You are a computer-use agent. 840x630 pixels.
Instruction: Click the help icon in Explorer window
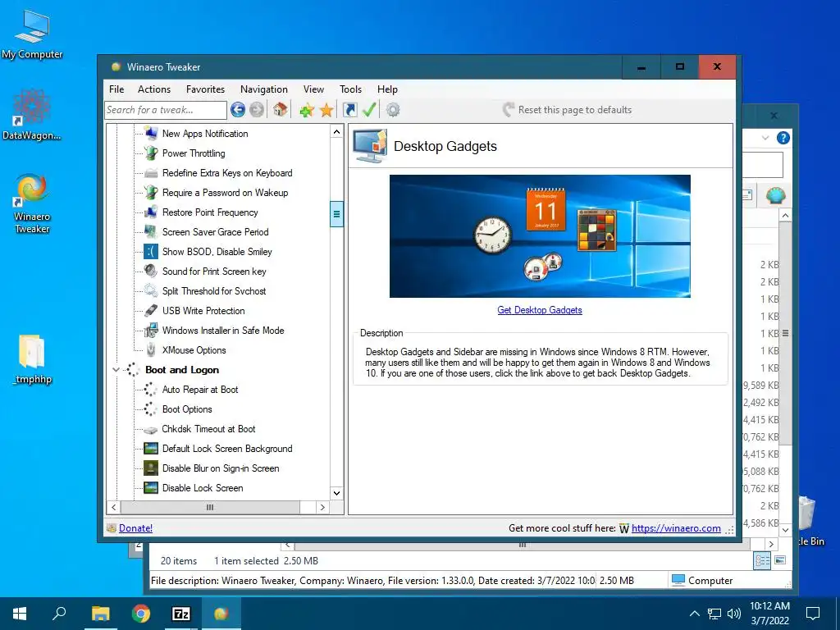point(783,138)
